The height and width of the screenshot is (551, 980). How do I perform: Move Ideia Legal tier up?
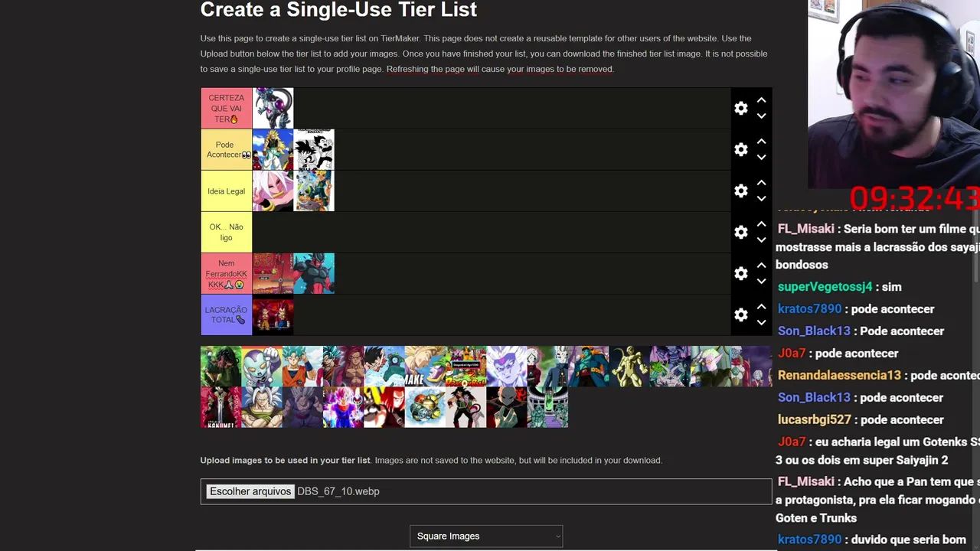click(x=761, y=183)
